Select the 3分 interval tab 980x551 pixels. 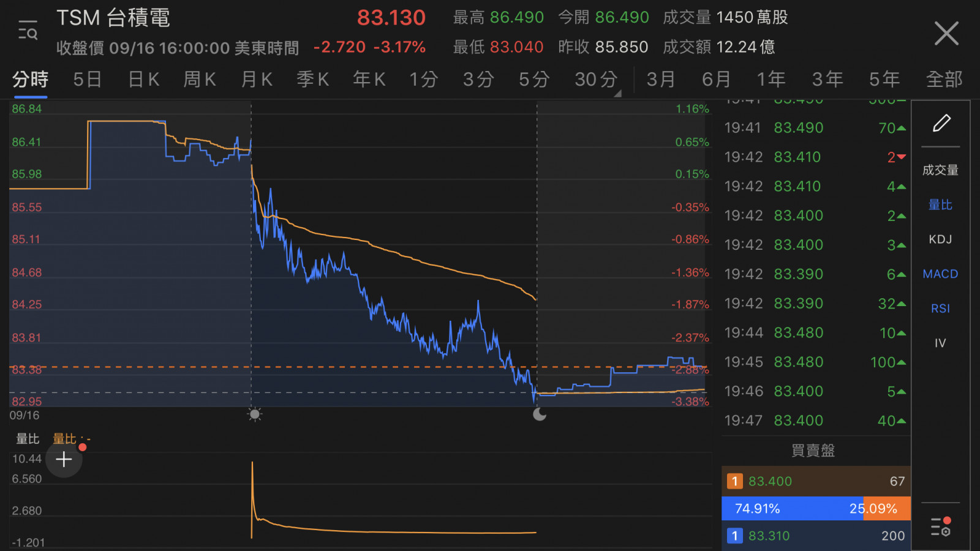click(478, 80)
